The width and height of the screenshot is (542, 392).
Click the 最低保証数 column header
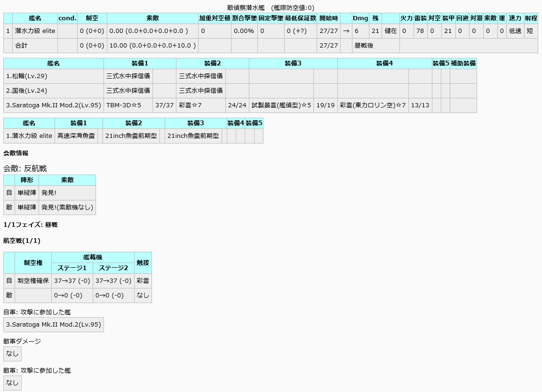coord(300,18)
